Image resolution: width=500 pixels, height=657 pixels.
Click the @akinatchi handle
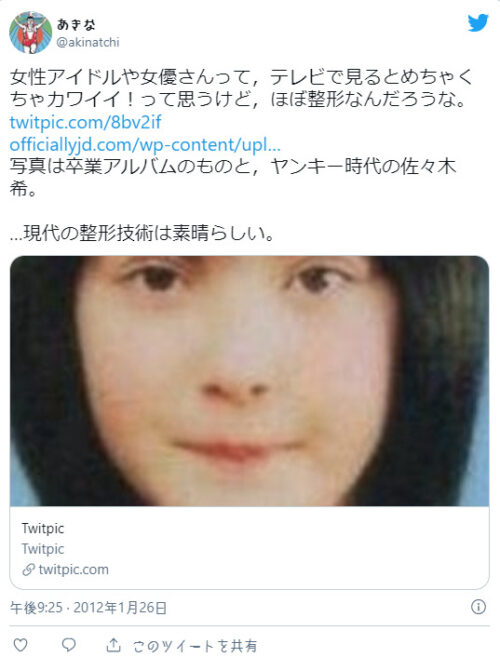[x=88, y=42]
